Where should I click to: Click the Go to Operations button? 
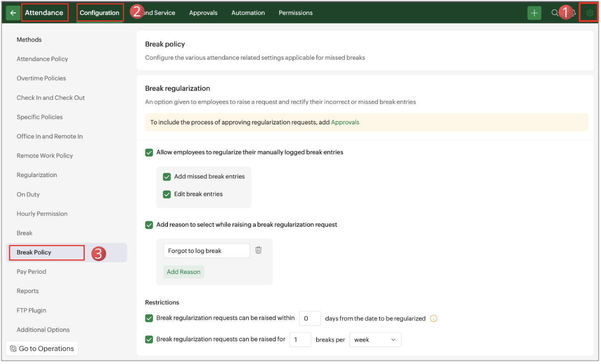pyautogui.click(x=42, y=349)
